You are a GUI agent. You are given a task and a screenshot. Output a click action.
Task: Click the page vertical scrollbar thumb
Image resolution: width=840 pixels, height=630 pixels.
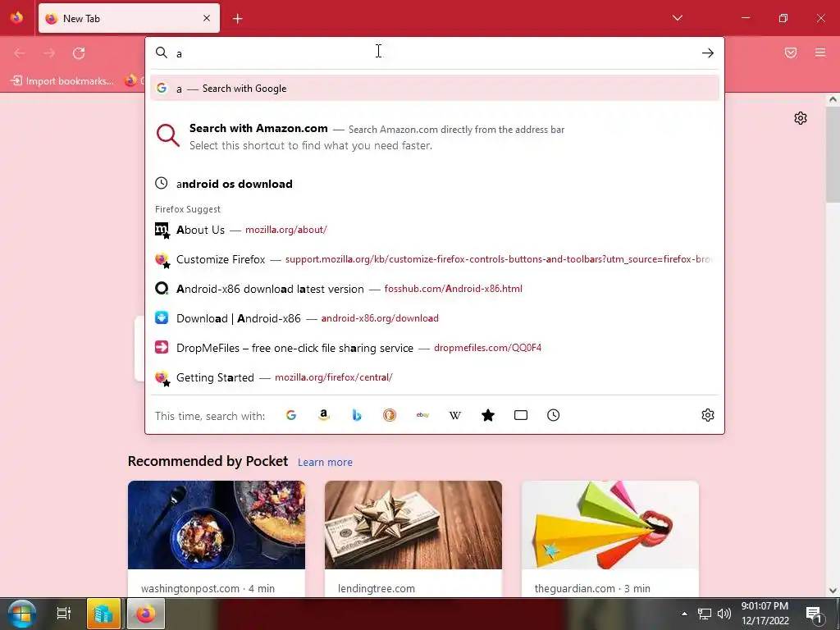(x=833, y=155)
